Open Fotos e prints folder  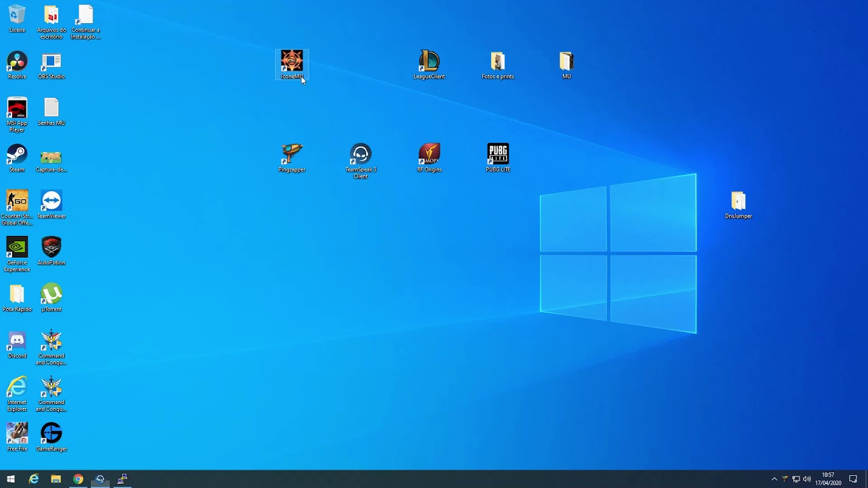click(498, 65)
